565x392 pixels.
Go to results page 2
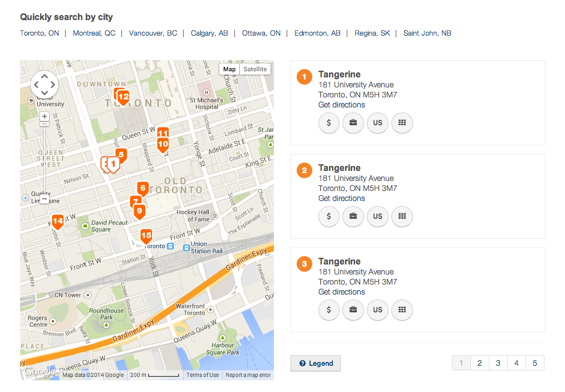pyautogui.click(x=480, y=363)
